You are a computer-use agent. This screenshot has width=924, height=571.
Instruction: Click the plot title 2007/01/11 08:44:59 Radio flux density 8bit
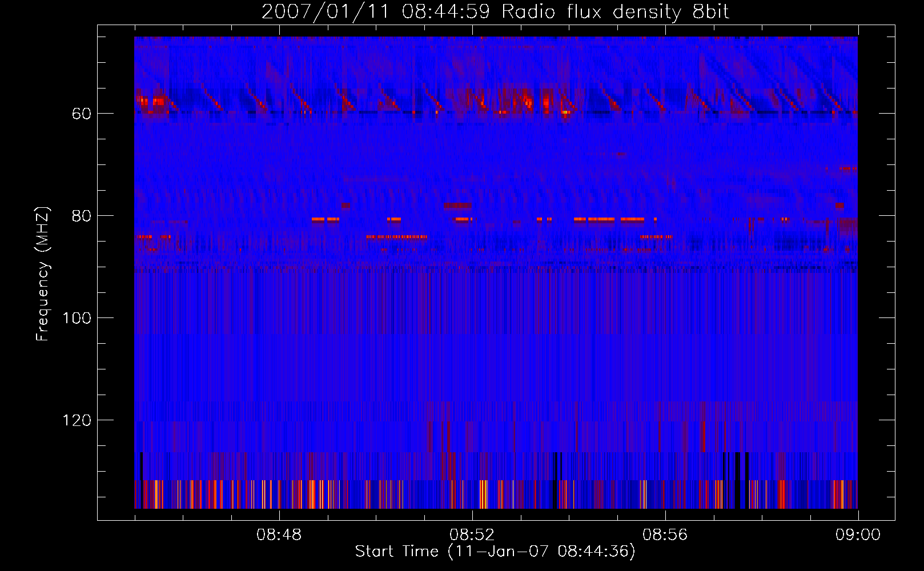[496, 12]
